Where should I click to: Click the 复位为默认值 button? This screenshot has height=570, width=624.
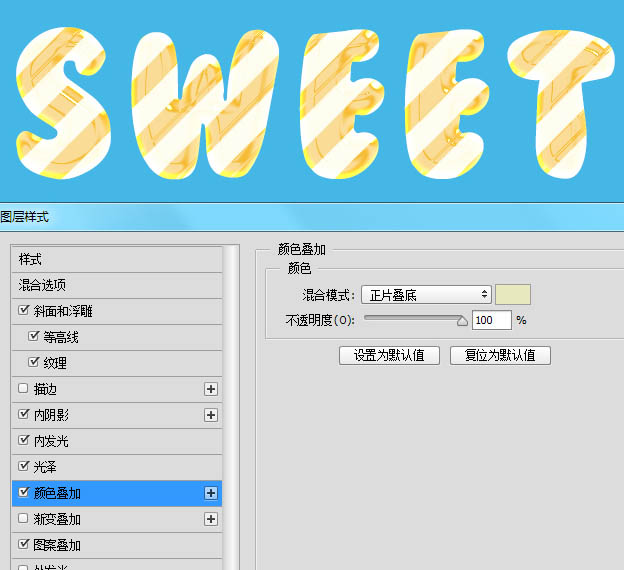pyautogui.click(x=500, y=355)
